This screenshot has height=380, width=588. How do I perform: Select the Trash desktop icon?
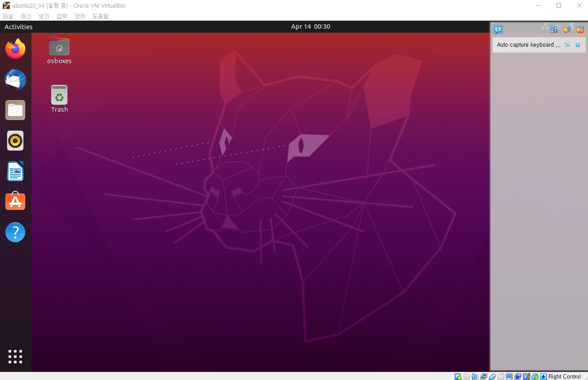point(59,99)
